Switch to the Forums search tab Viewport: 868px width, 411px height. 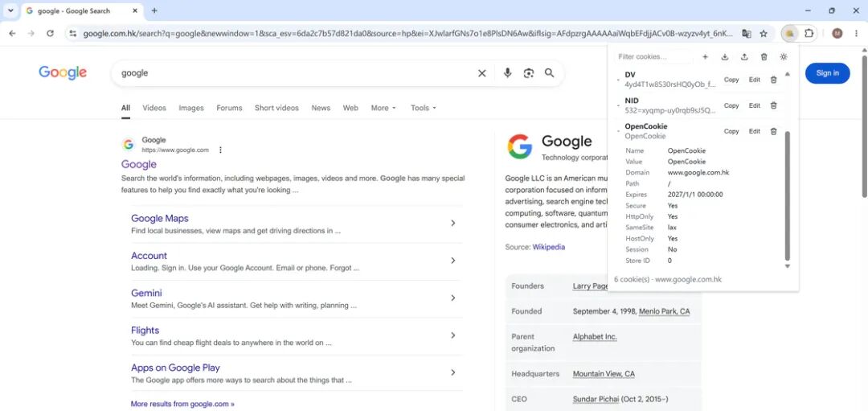pyautogui.click(x=229, y=108)
